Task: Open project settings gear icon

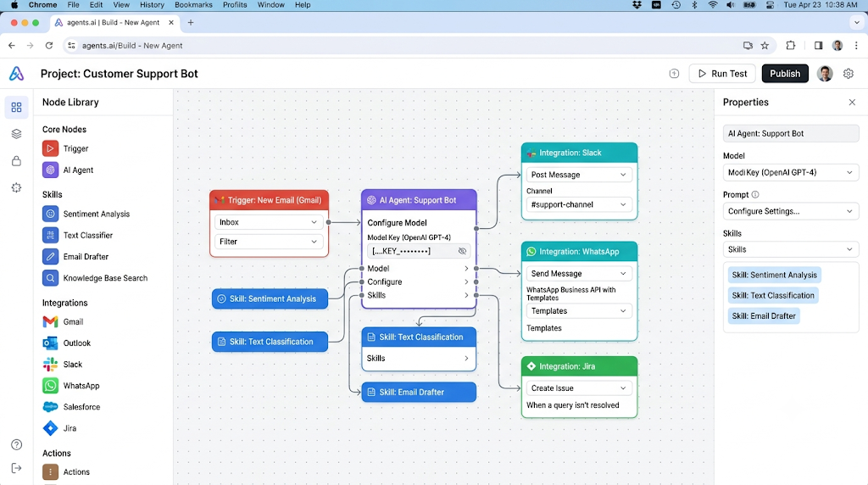Action: coord(849,74)
